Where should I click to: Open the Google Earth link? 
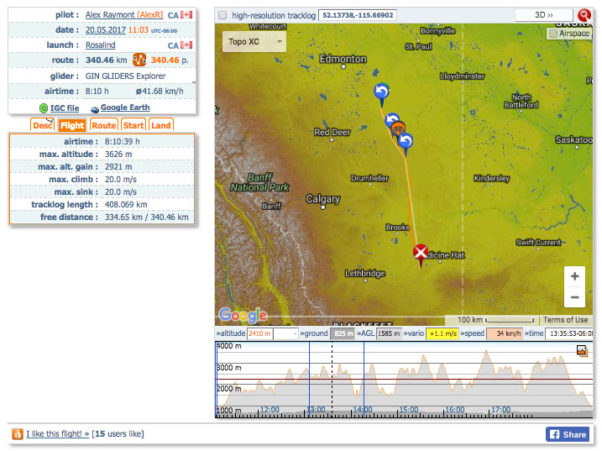[x=125, y=108]
